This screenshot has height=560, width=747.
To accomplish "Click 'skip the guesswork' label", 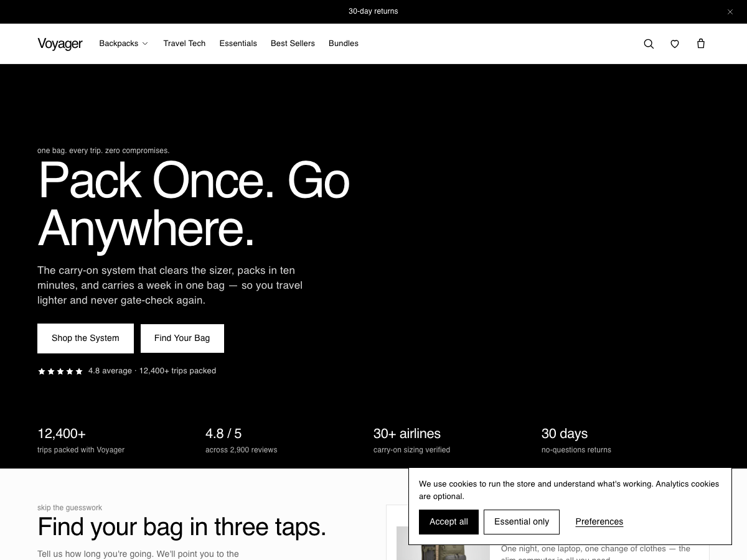I will [70, 508].
